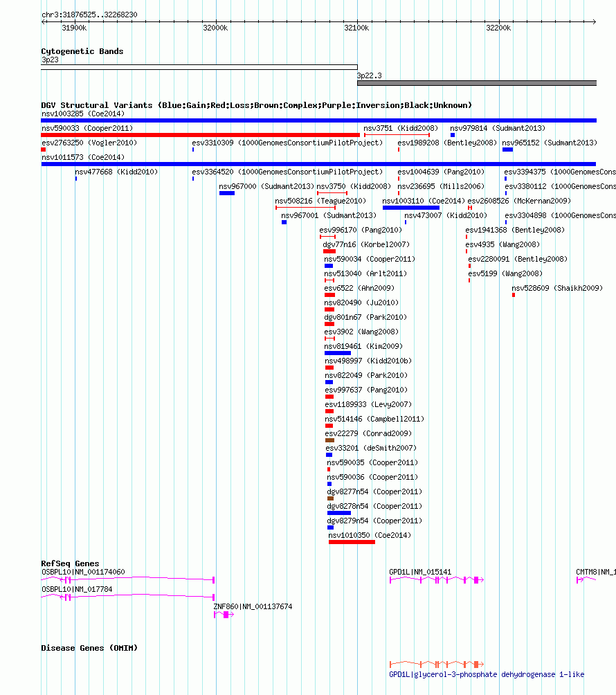
Task: Select nsv967000 (Sudmant2013) variant label
Action: 266,187
